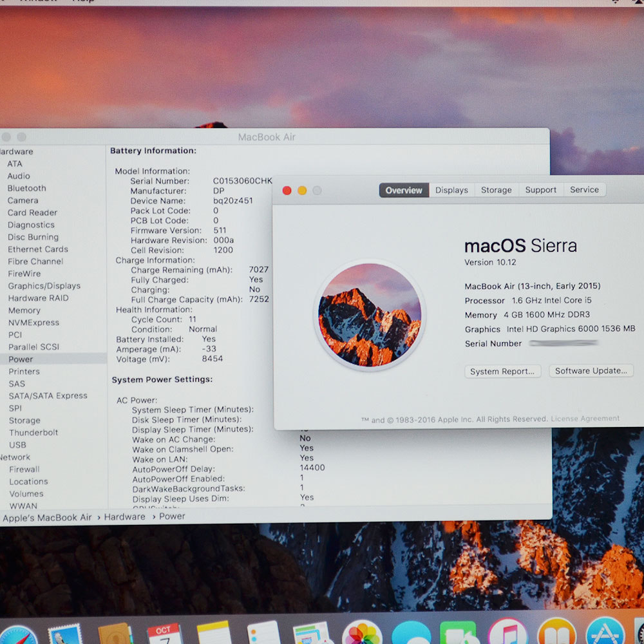Open the Calendar Dock icon showing OCT

pyautogui.click(x=164, y=634)
